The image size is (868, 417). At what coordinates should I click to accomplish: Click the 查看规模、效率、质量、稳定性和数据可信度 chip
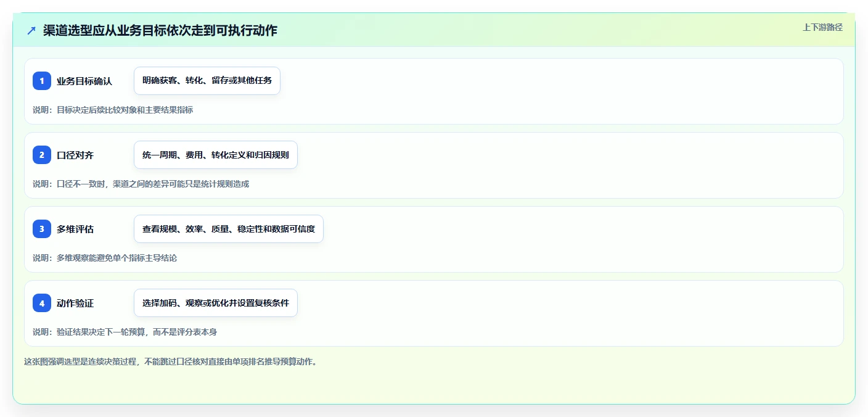(229, 229)
